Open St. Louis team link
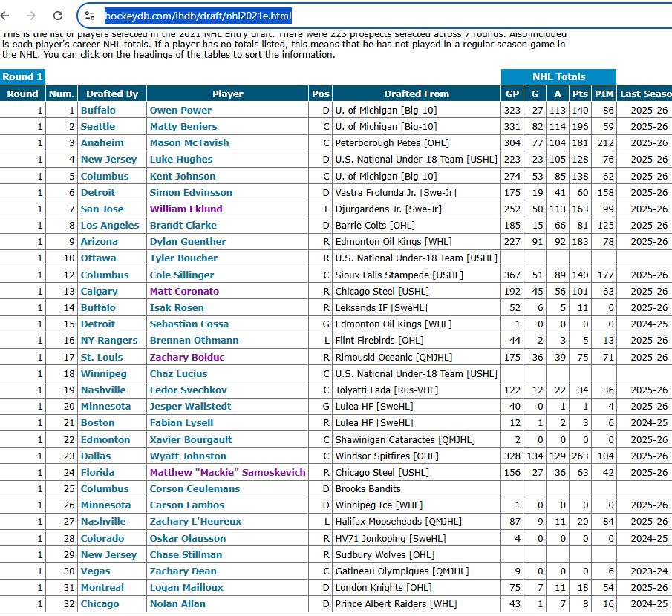Image resolution: width=672 pixels, height=616 pixels. (x=102, y=357)
